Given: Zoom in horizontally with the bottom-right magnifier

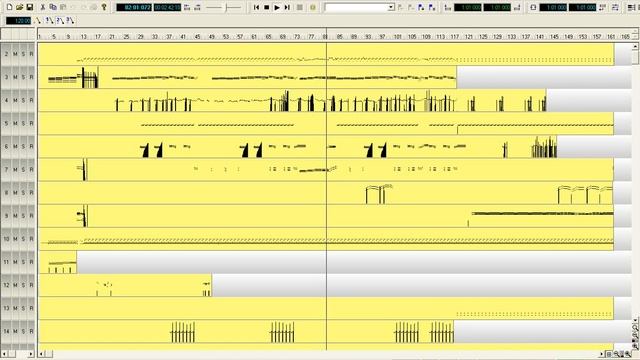Looking at the screenshot, I should [628, 354].
